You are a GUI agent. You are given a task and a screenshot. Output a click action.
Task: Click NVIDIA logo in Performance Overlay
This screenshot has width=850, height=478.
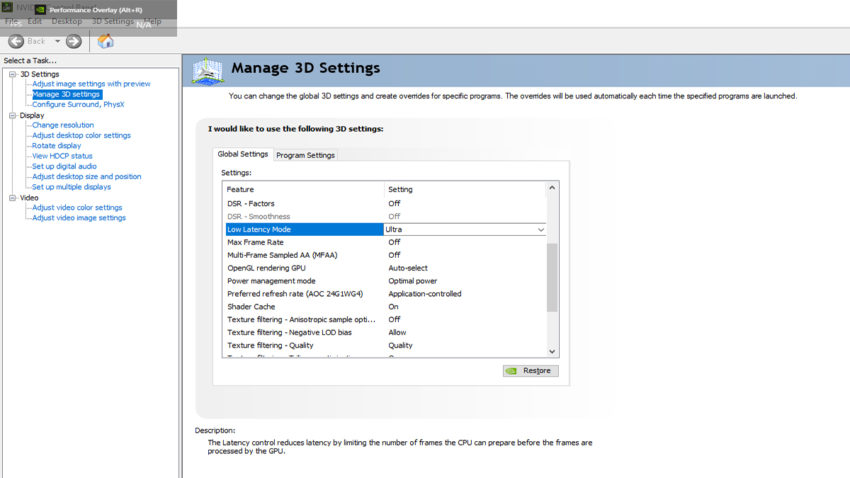tap(40, 10)
